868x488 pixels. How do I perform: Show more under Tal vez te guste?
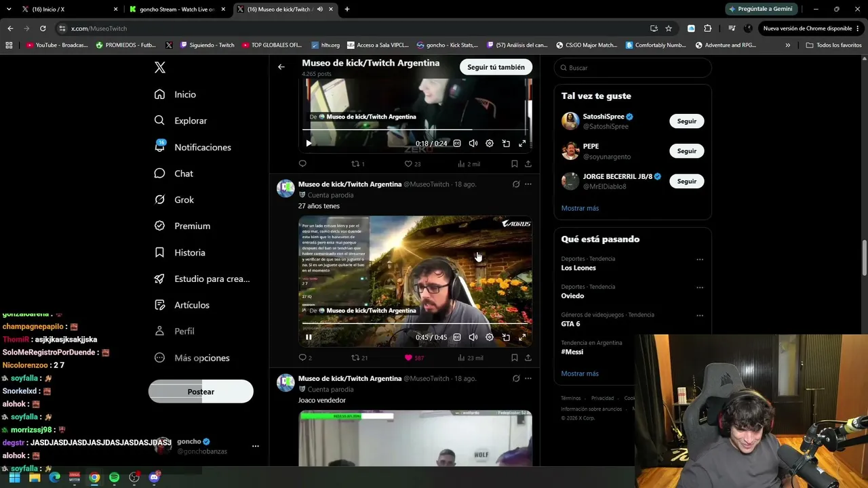pos(580,208)
